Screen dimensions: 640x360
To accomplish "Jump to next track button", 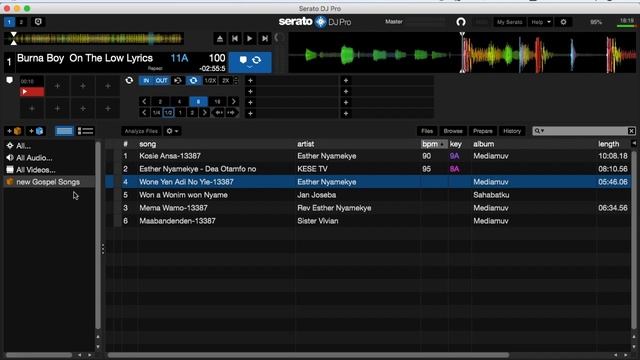I will pyautogui.click(x=264, y=39).
